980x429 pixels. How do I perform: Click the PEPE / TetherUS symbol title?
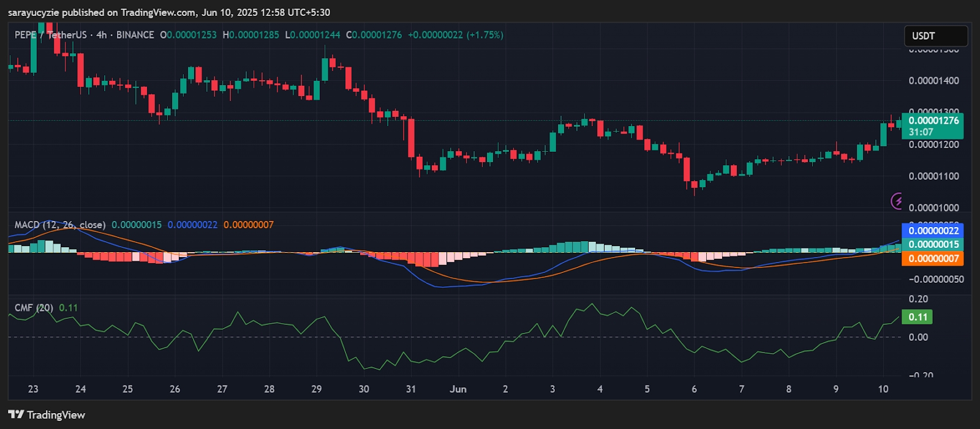click(x=51, y=35)
